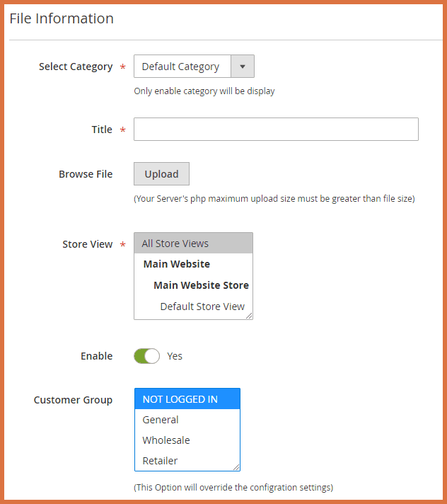The image size is (447, 504).
Task: Choose Main Website in Store View list
Action: coord(177,264)
